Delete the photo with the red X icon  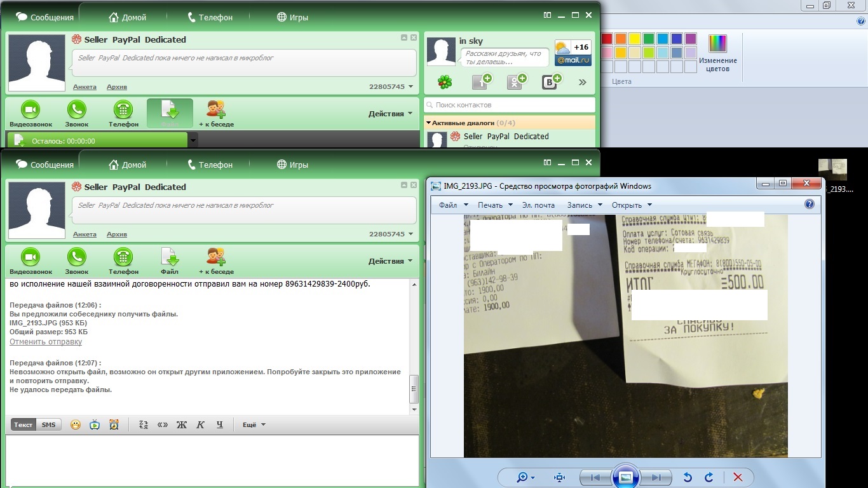[738, 477]
